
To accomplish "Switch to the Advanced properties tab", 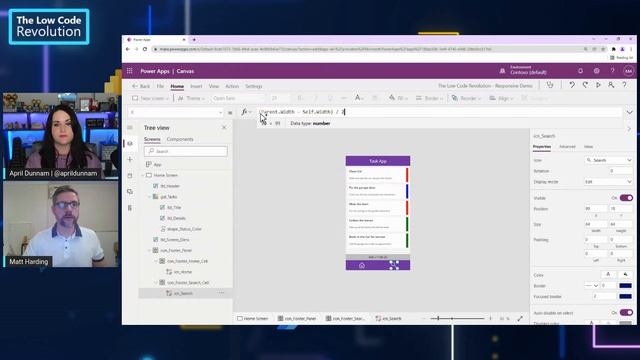I will (567, 147).
